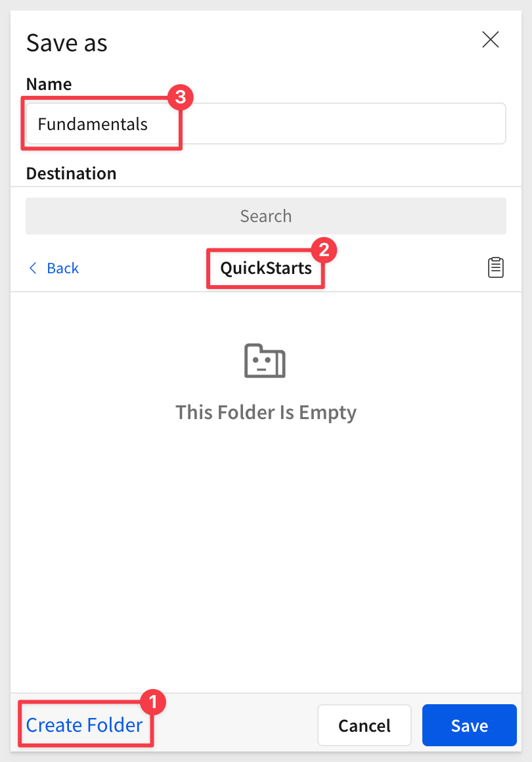The image size is (532, 762).
Task: Click the Destination section label
Action: (71, 173)
